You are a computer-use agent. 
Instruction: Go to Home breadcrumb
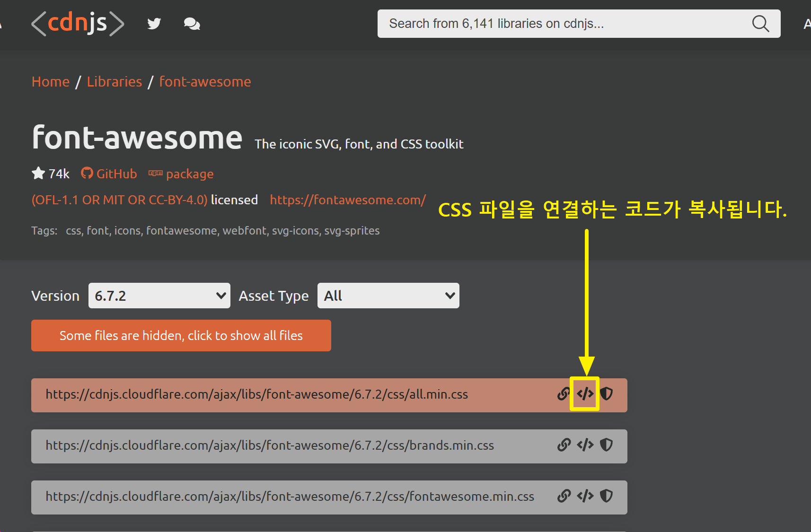tap(51, 82)
